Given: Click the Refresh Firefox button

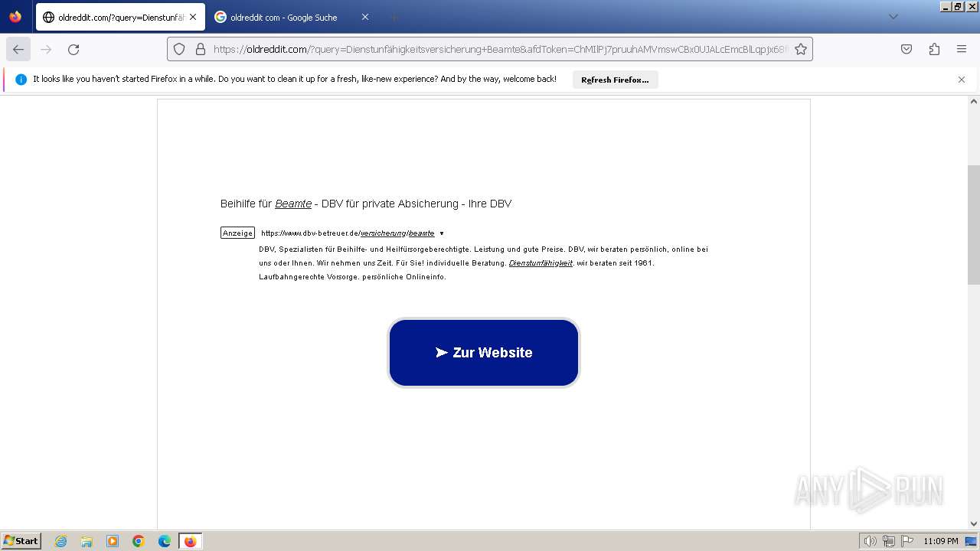Looking at the screenshot, I should pyautogui.click(x=615, y=80).
